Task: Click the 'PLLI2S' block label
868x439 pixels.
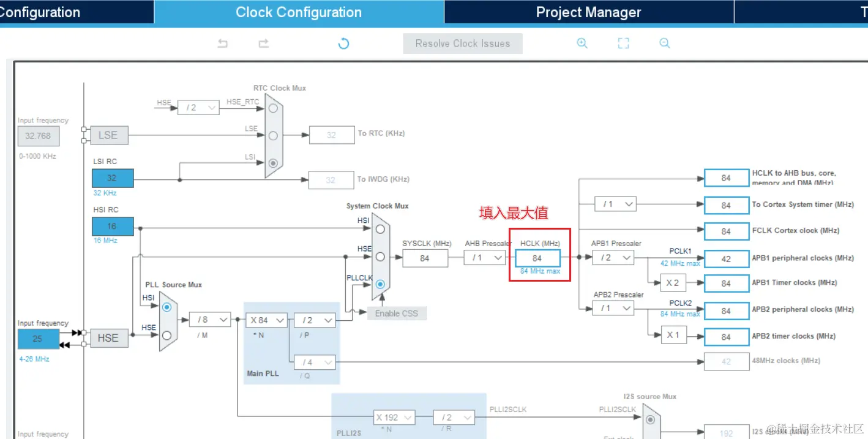Action: point(349,432)
